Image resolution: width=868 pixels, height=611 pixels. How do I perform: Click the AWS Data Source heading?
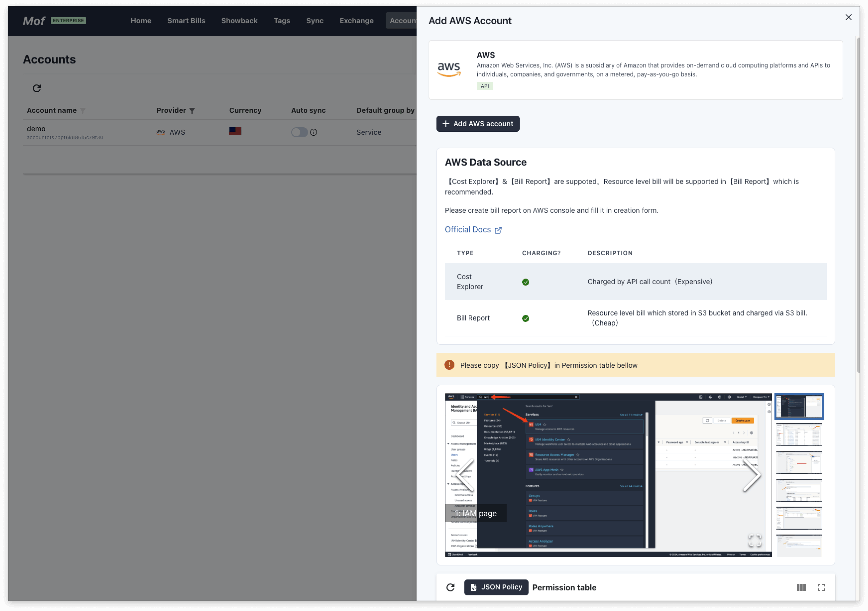coord(485,162)
